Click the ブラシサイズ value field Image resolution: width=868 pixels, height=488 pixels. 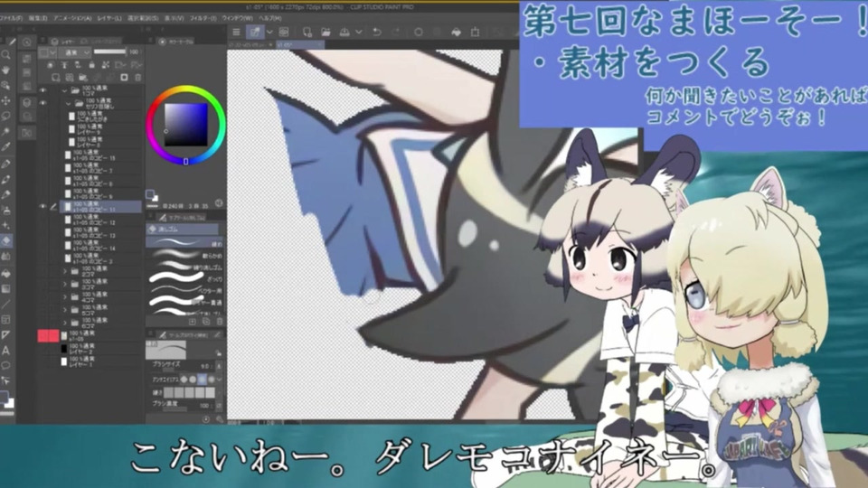tap(205, 366)
